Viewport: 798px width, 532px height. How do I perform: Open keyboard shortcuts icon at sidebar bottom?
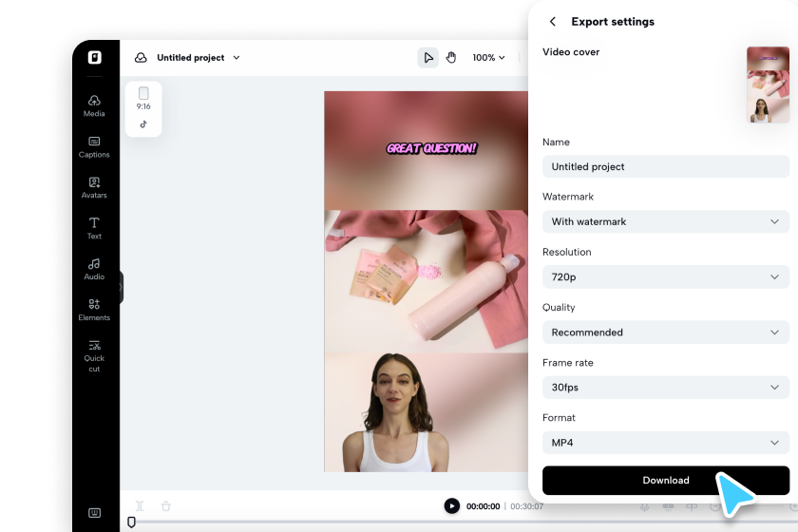coord(95,513)
